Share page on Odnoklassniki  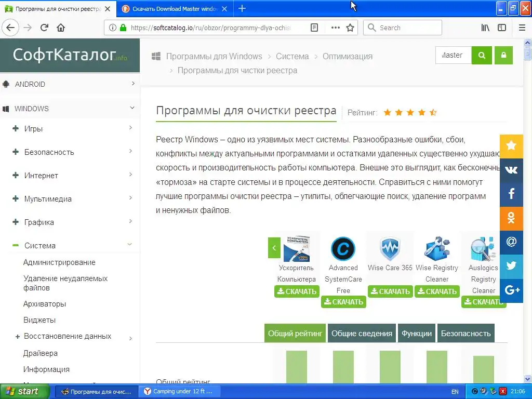(511, 218)
